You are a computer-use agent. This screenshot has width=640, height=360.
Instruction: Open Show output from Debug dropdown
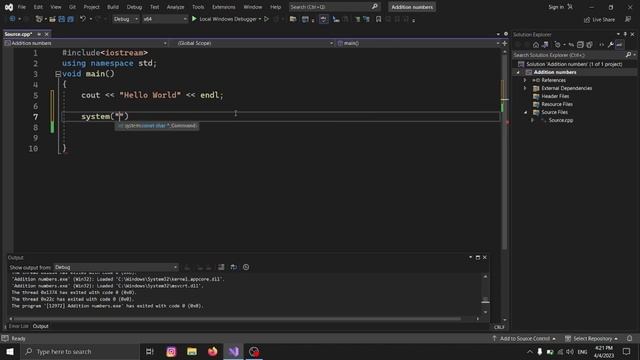(x=116, y=267)
